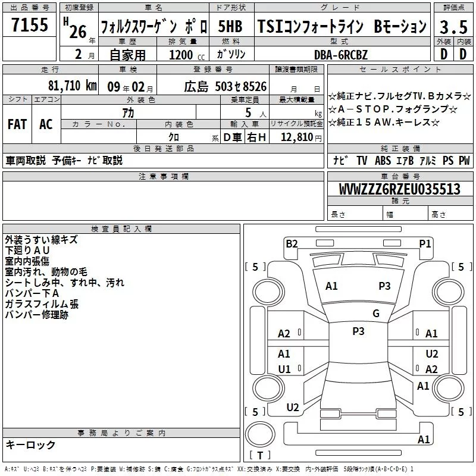Click the spare tire circle above [T]
The image size is (476, 476).
pyautogui.click(x=260, y=434)
